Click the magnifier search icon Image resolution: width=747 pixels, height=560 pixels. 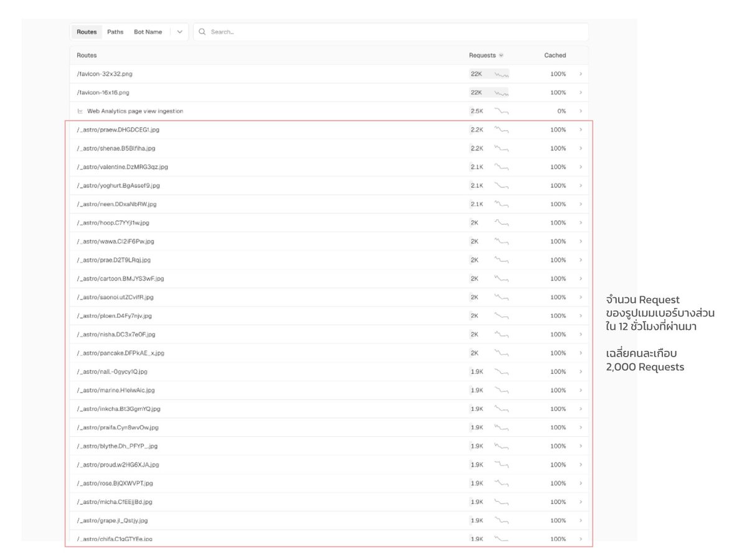click(202, 32)
